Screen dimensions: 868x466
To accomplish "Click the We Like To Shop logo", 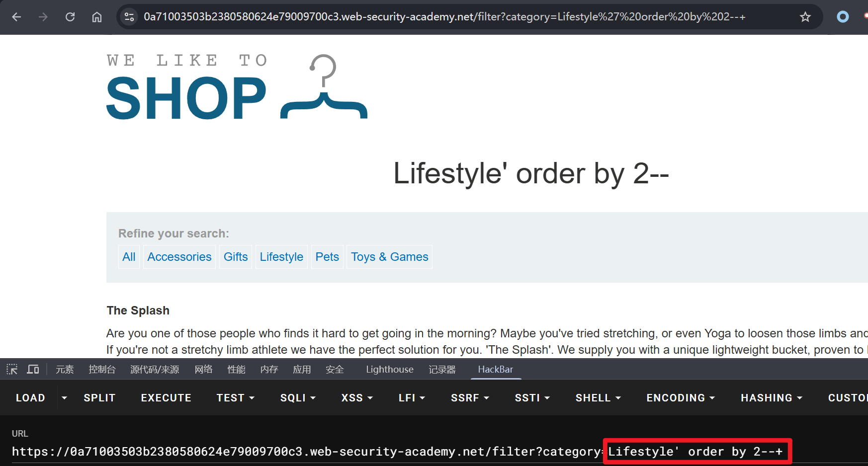I will pyautogui.click(x=237, y=88).
